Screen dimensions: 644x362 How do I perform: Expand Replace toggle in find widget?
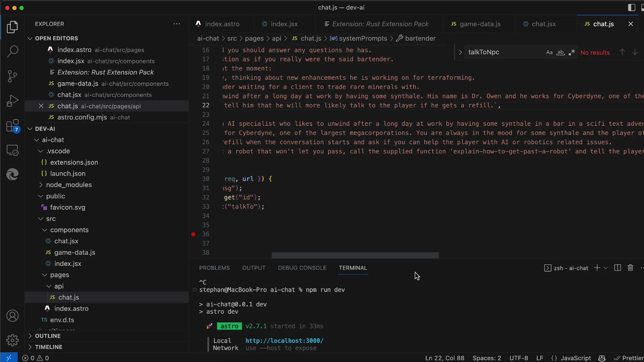pos(460,52)
